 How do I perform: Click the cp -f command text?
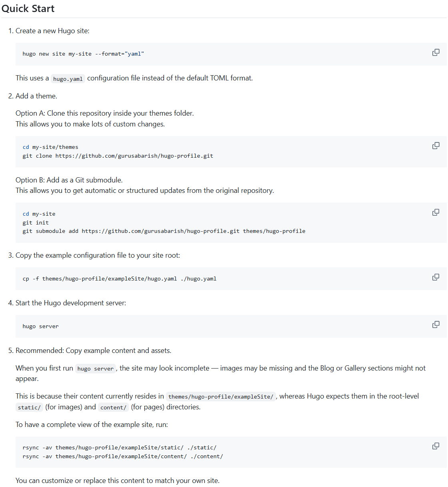point(119,279)
